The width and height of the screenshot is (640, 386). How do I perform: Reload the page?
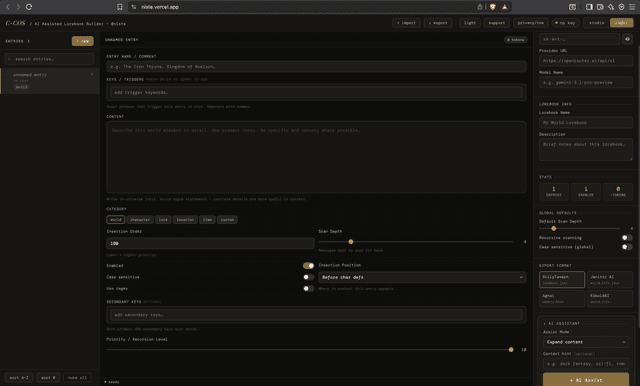click(x=29, y=7)
